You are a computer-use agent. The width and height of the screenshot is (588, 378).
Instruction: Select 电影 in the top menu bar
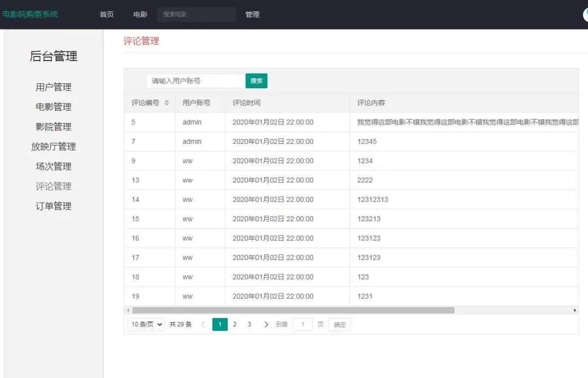[x=140, y=15]
